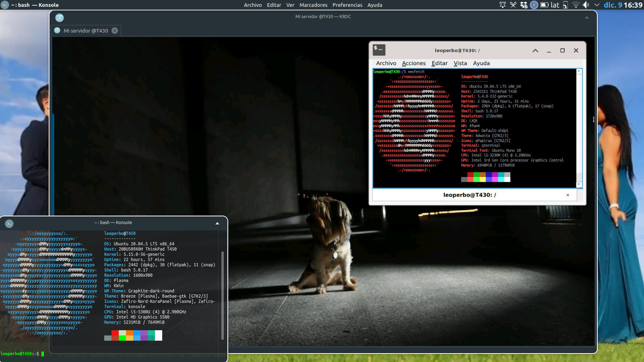Open the Marcadores menu in top bar

click(x=313, y=5)
